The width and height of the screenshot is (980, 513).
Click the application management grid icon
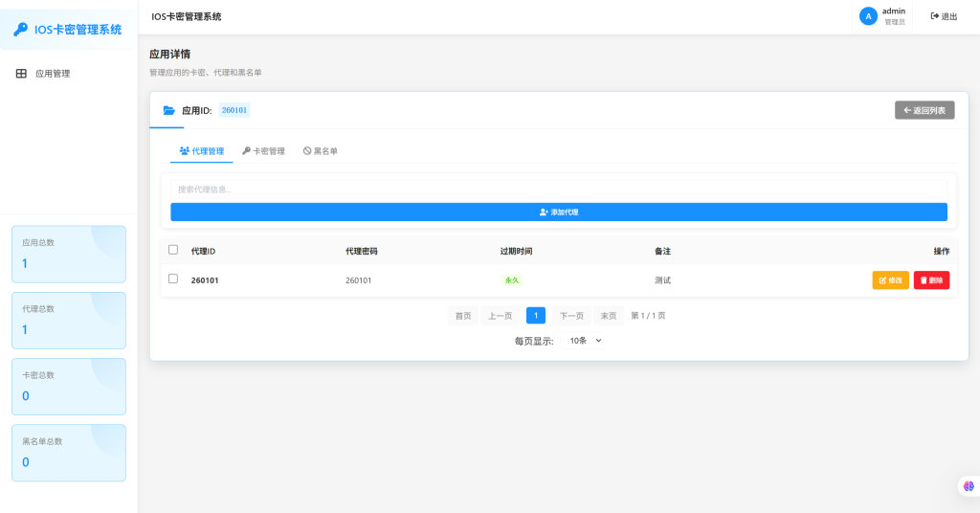pos(21,74)
